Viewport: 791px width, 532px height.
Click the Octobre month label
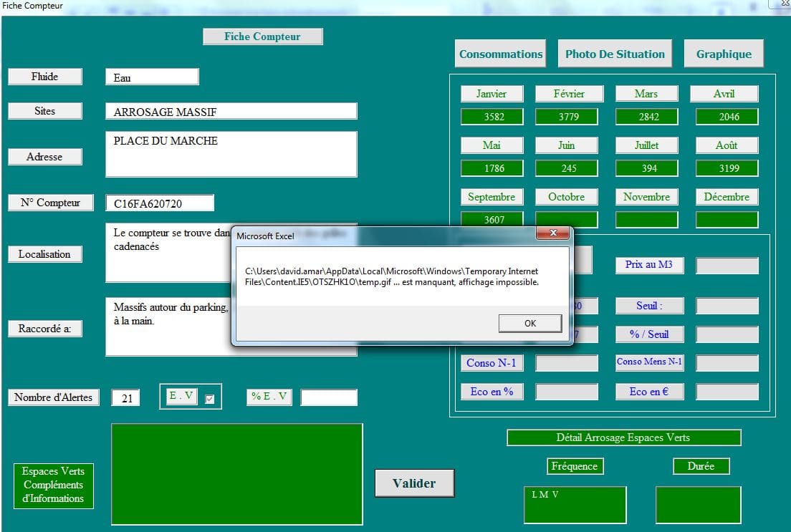[567, 197]
